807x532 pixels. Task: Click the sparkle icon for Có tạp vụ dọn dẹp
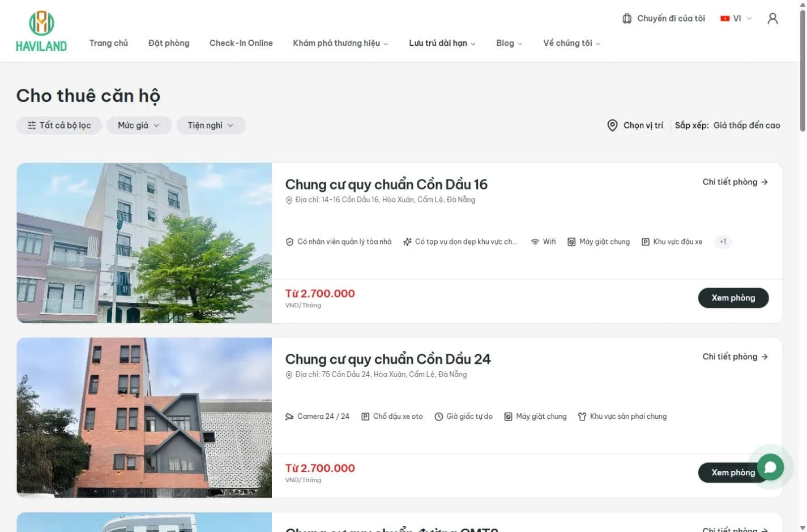407,242
